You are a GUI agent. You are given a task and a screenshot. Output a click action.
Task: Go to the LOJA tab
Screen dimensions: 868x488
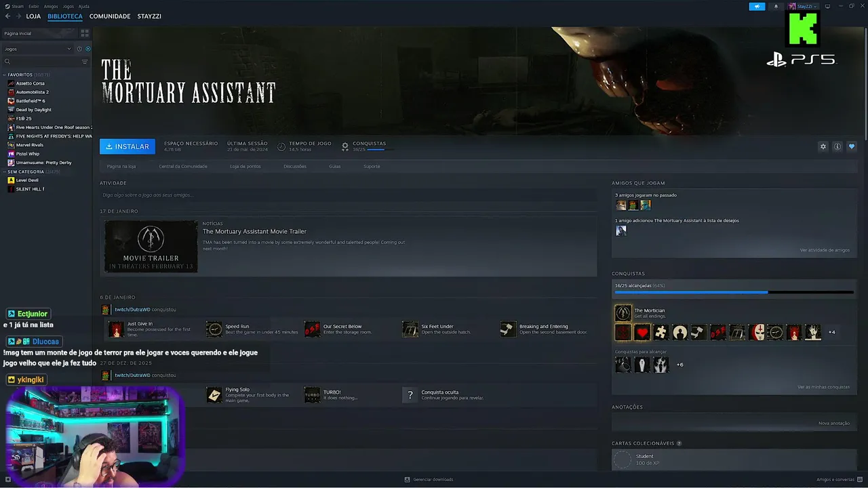pyautogui.click(x=33, y=16)
